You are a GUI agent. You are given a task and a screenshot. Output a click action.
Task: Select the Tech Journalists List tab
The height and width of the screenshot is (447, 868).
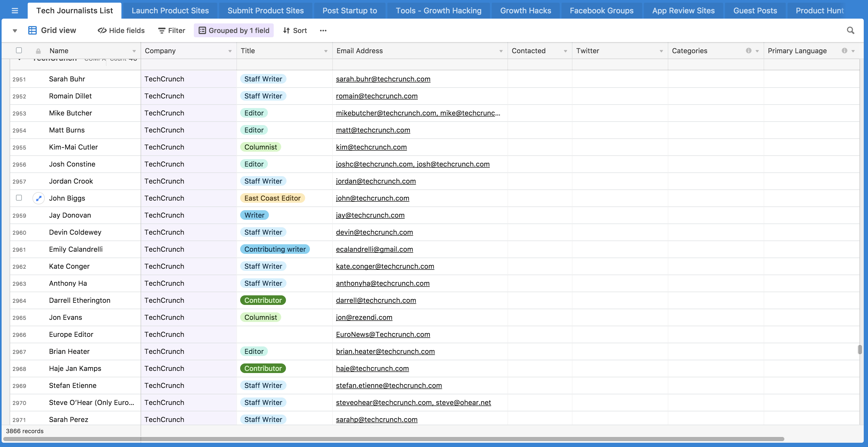point(75,11)
